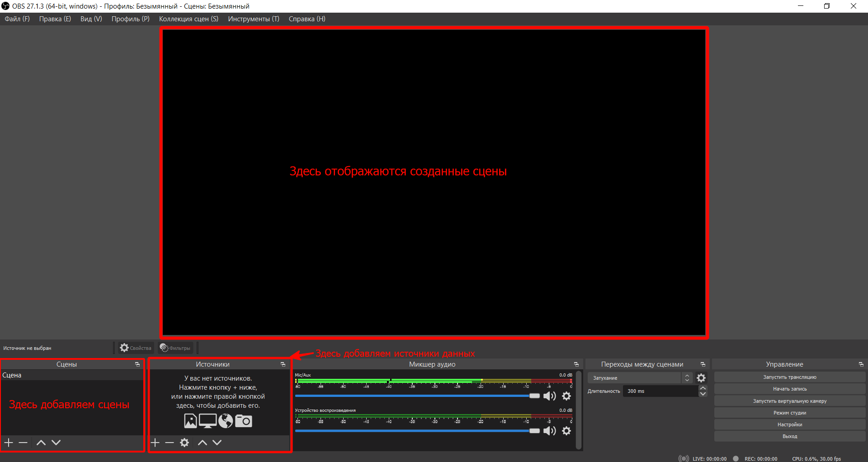This screenshot has height=462, width=868.
Task: Toggle Studio Mode button
Action: tap(789, 413)
